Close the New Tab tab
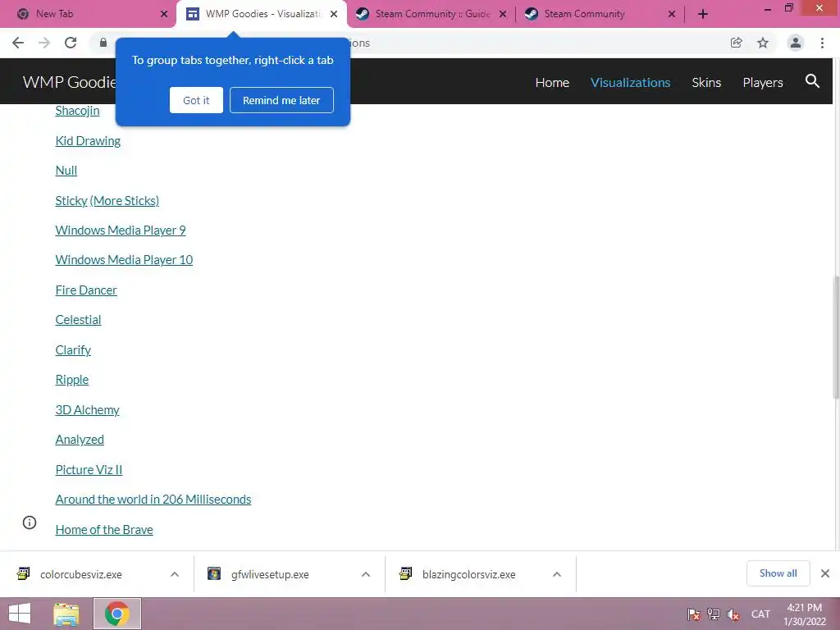The width and height of the screenshot is (840, 630). (x=164, y=15)
